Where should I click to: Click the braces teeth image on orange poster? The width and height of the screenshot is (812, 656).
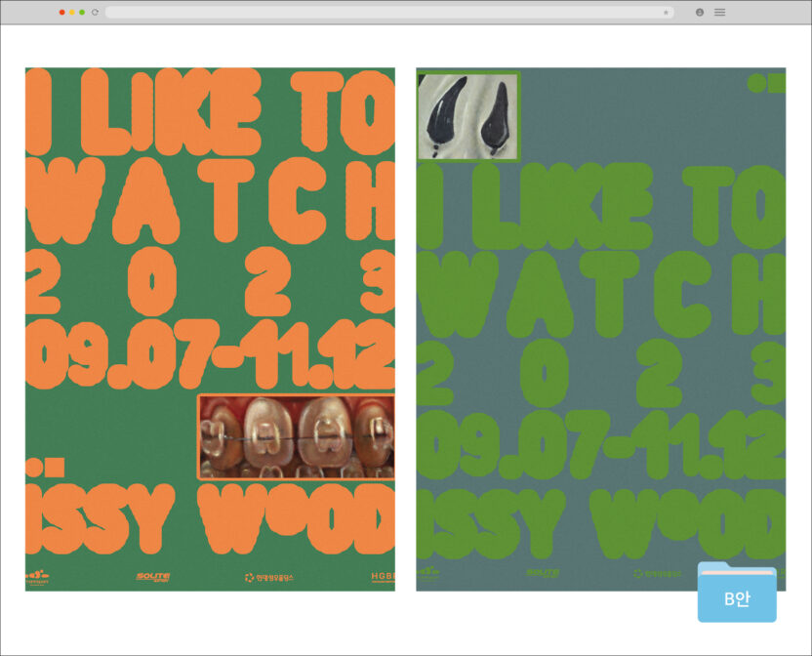[296, 436]
